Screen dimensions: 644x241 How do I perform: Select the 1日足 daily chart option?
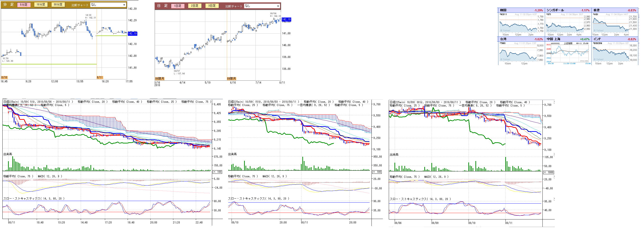(x=178, y=6)
